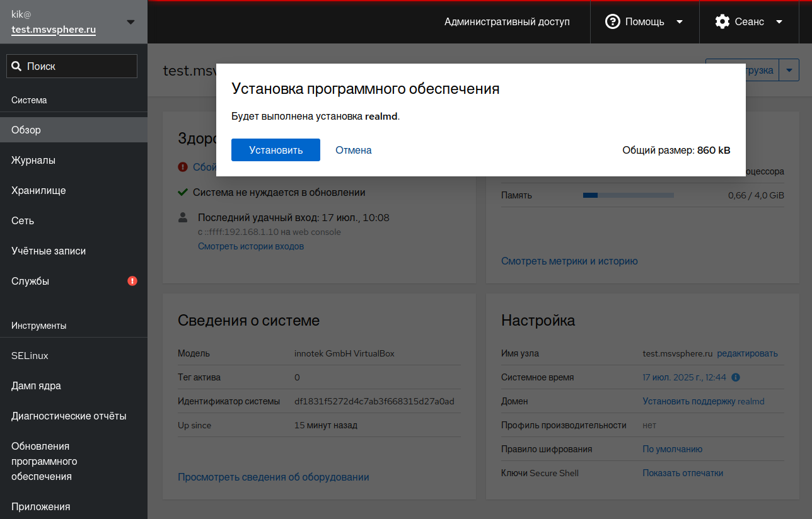
Task: Click the memory usage progress bar
Action: point(628,195)
